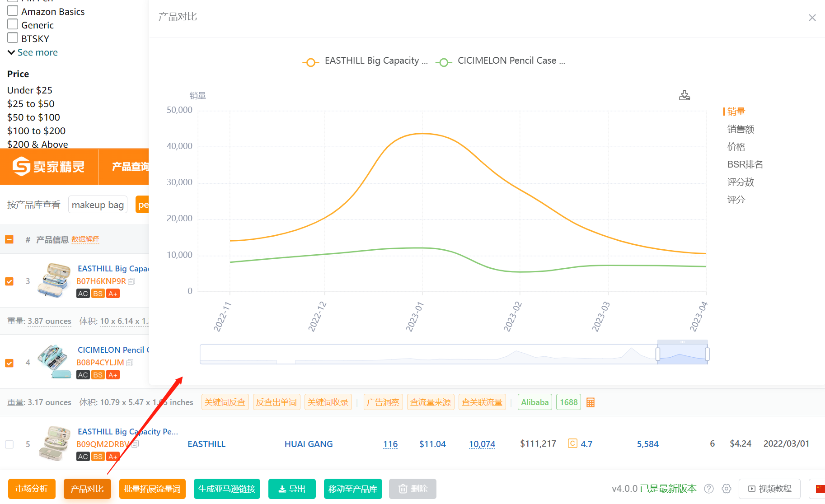Open the settings gear icon
This screenshot has width=825, height=504.
(727, 489)
